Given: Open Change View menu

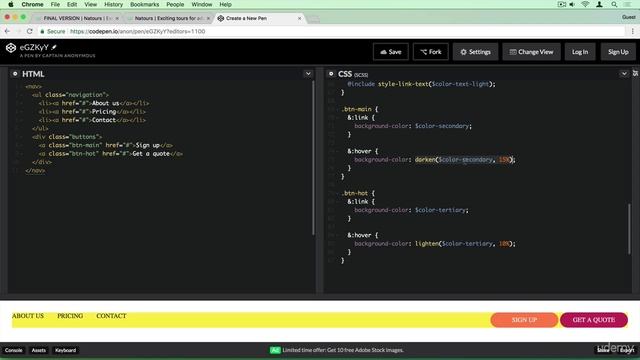Looking at the screenshot, I should tap(531, 52).
